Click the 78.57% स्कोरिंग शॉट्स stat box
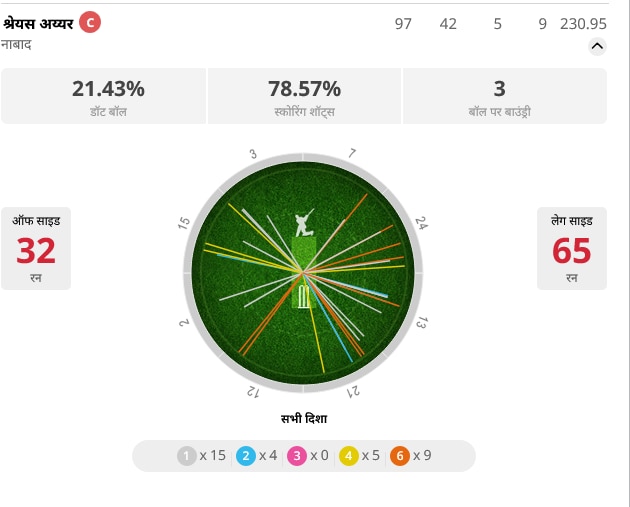Viewport: 630px width, 507px height. point(304,96)
